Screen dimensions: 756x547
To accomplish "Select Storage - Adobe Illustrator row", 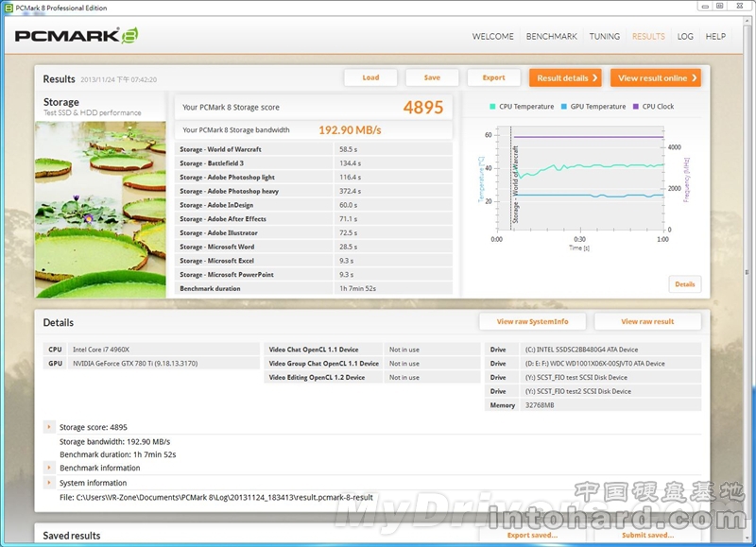I will coord(314,232).
